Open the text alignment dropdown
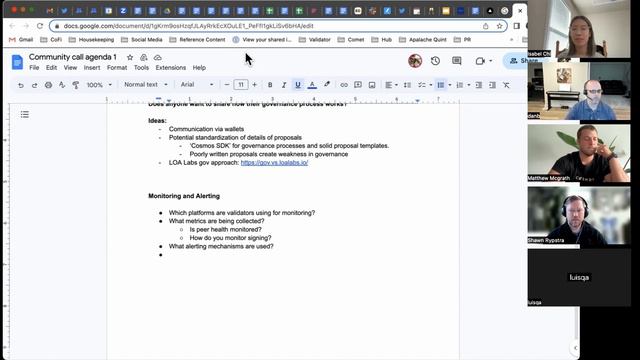Image resolution: width=640 pixels, height=360 pixels. pos(391,85)
